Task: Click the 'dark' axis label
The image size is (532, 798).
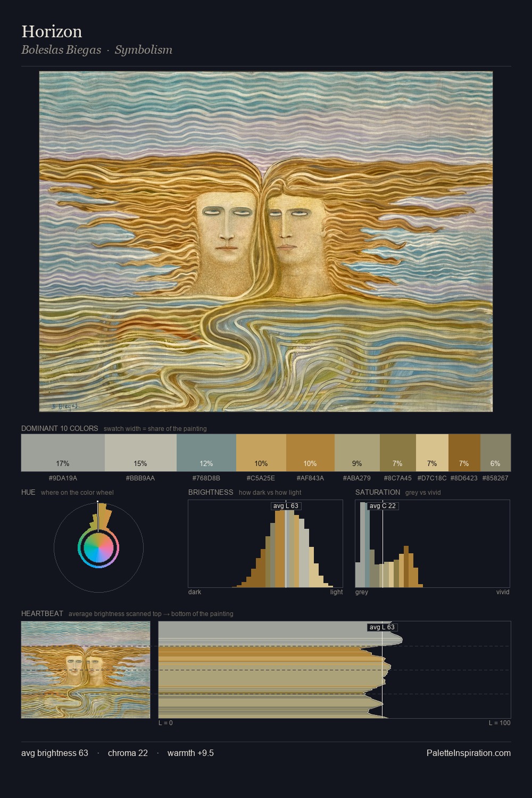Action: tap(195, 592)
